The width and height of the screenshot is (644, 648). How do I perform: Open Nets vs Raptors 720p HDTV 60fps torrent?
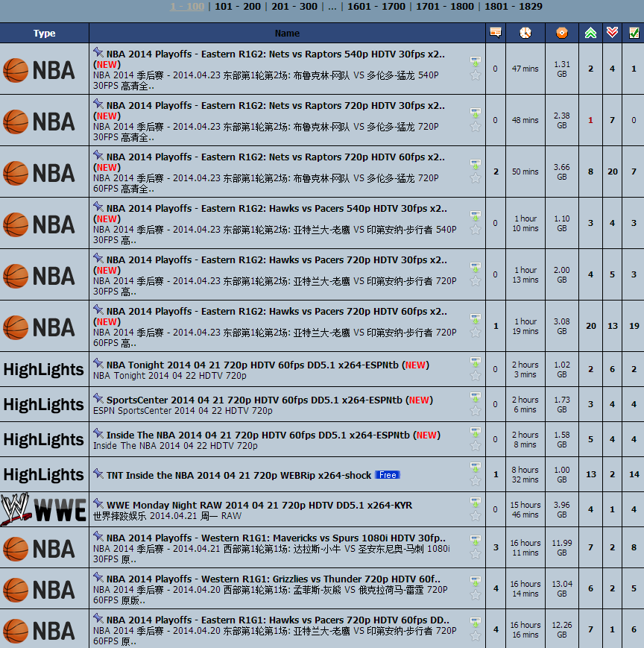click(276, 157)
